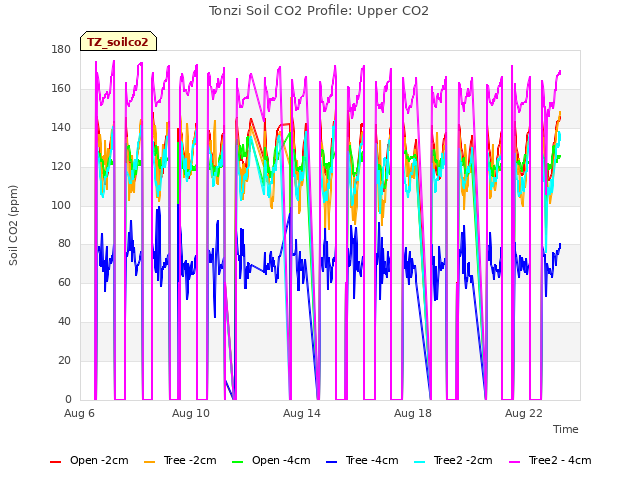This screenshot has height=480, width=640.
Task: Toggle the Tree2 -2cm legend entry
Action: coord(453,461)
